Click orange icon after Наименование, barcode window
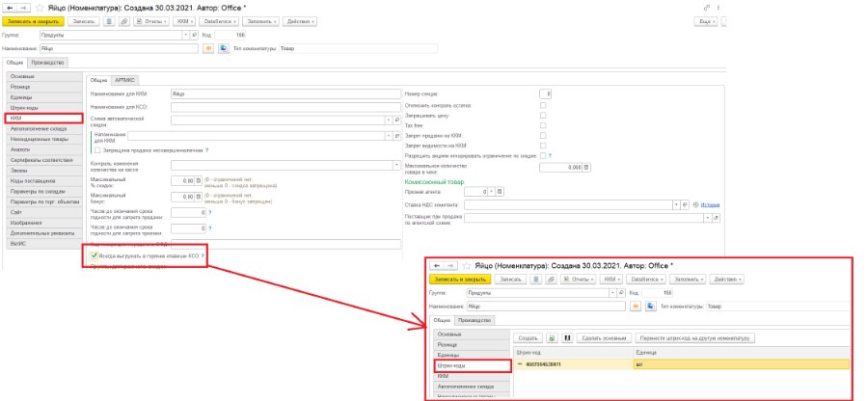868x401 pixels. tap(637, 306)
